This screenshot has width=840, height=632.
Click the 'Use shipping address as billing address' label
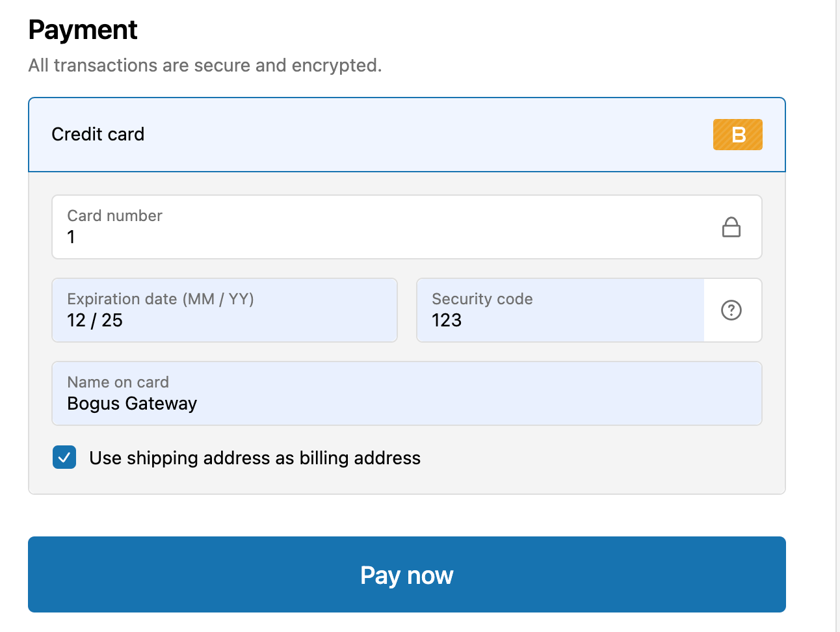pos(255,458)
